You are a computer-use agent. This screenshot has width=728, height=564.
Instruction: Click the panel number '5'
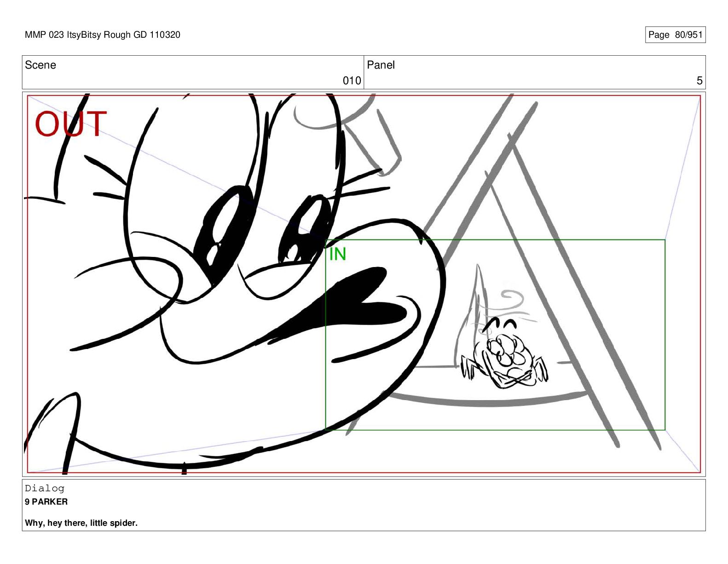699,81
